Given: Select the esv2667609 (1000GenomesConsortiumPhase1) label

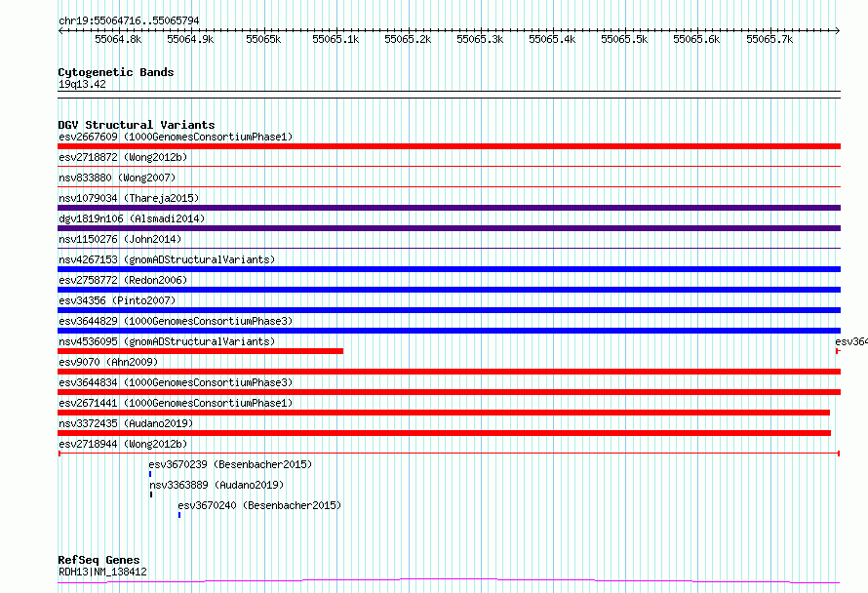Looking at the screenshot, I should pyautogui.click(x=176, y=137).
